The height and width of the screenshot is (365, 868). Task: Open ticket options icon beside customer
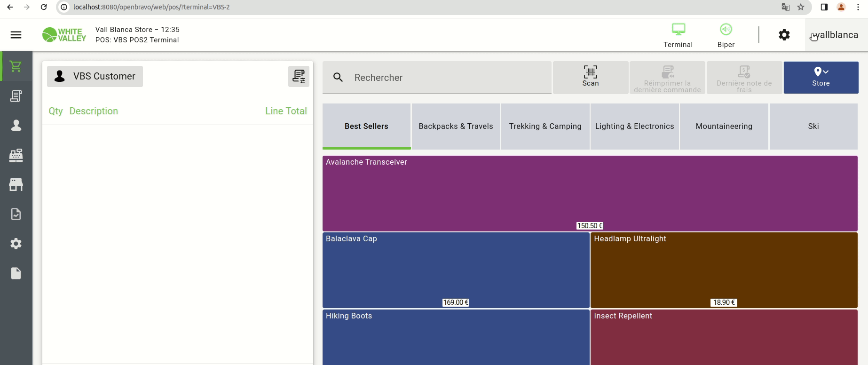(299, 76)
